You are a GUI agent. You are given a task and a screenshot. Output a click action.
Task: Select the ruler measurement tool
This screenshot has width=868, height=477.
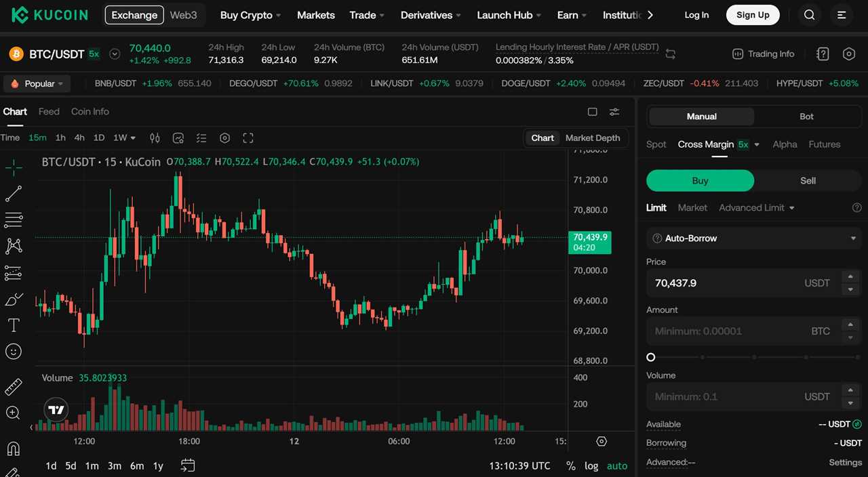(x=14, y=386)
